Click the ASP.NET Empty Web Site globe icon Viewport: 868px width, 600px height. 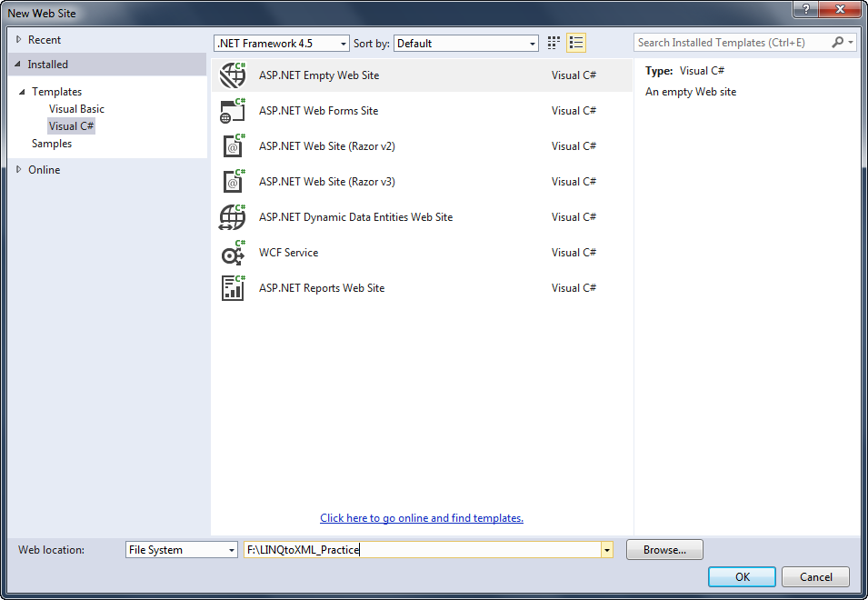pos(233,75)
